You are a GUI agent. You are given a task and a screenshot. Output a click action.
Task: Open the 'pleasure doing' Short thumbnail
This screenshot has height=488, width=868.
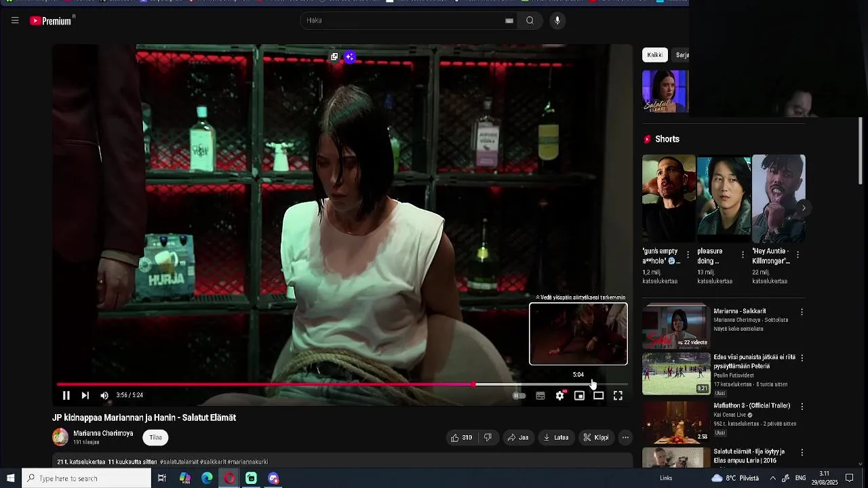pos(724,199)
